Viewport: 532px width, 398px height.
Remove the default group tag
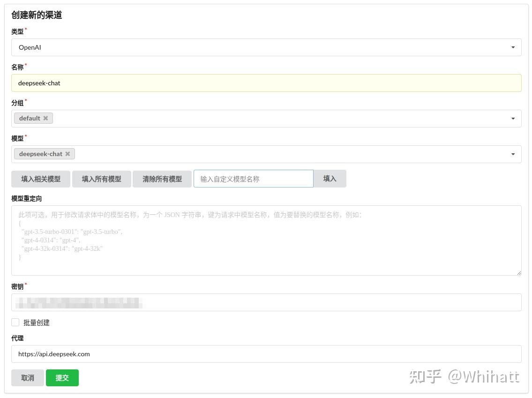click(45, 118)
